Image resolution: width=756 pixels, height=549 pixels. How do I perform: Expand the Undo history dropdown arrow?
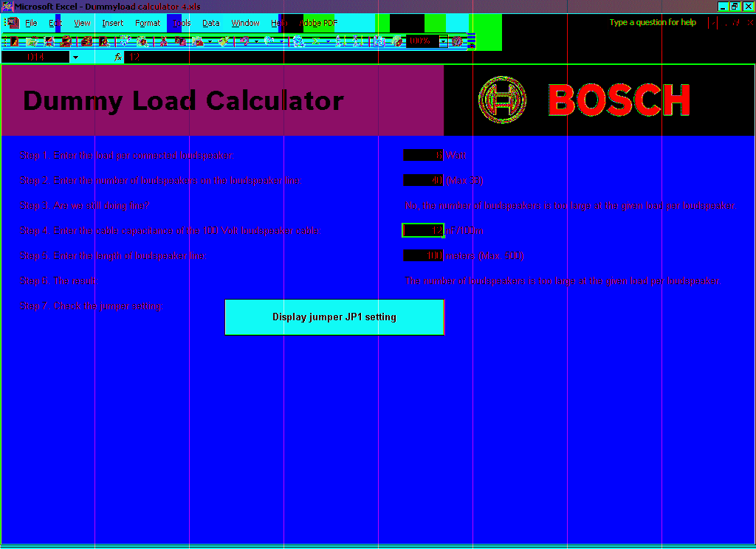tap(256, 41)
